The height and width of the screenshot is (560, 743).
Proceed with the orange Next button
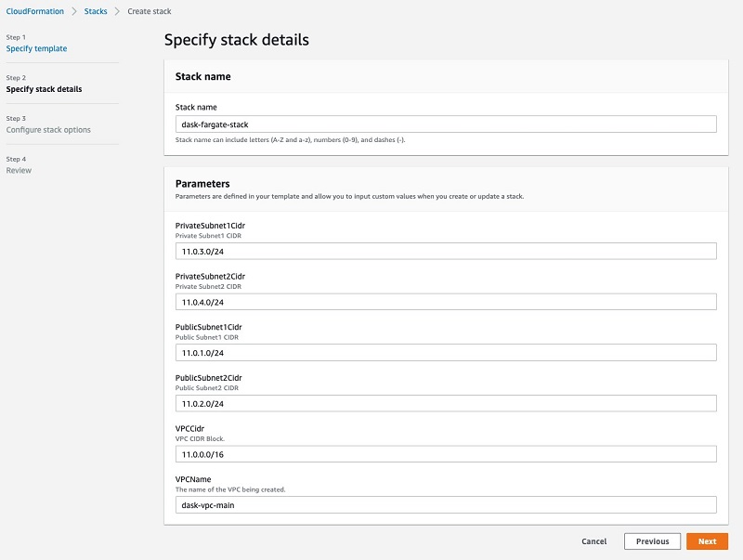point(707,541)
